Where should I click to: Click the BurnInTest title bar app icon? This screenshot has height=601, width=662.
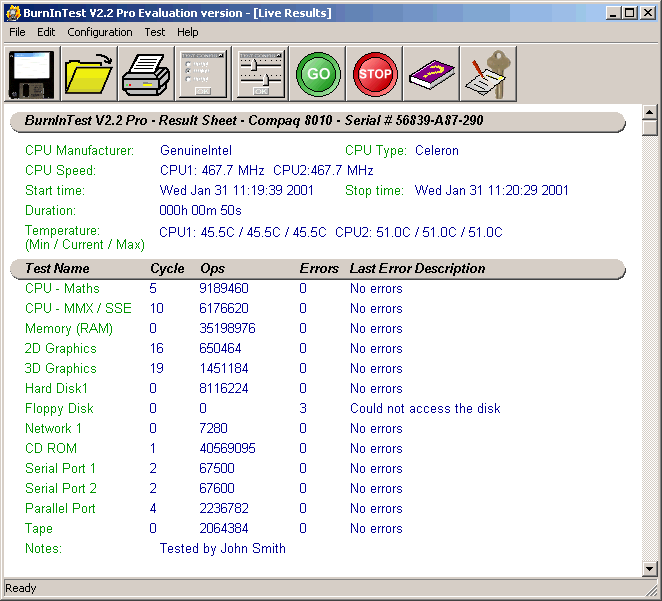pos(13,13)
